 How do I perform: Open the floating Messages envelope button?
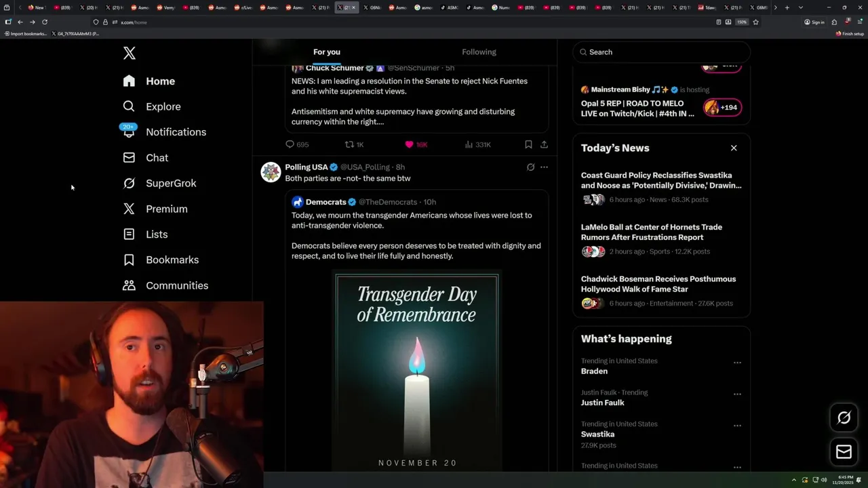point(844,451)
